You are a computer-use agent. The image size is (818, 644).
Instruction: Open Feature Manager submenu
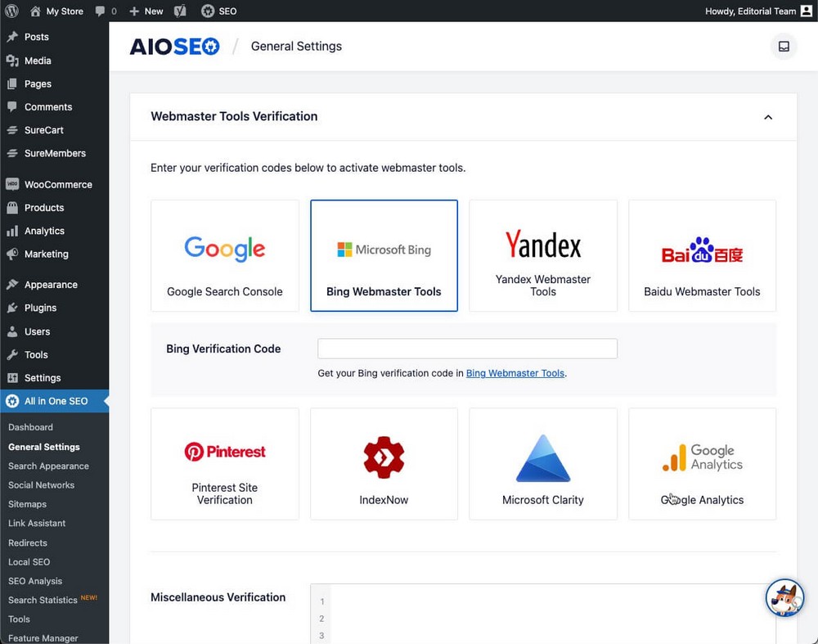point(43,638)
